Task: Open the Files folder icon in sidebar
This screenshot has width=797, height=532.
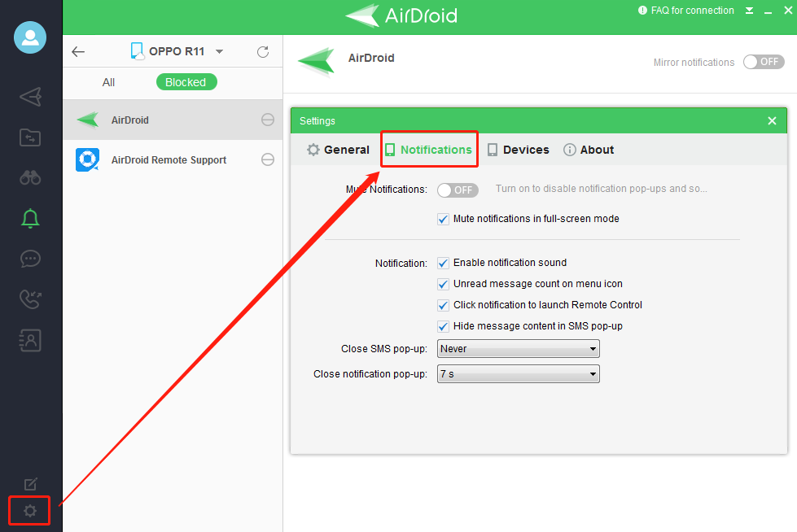Action: (30, 137)
